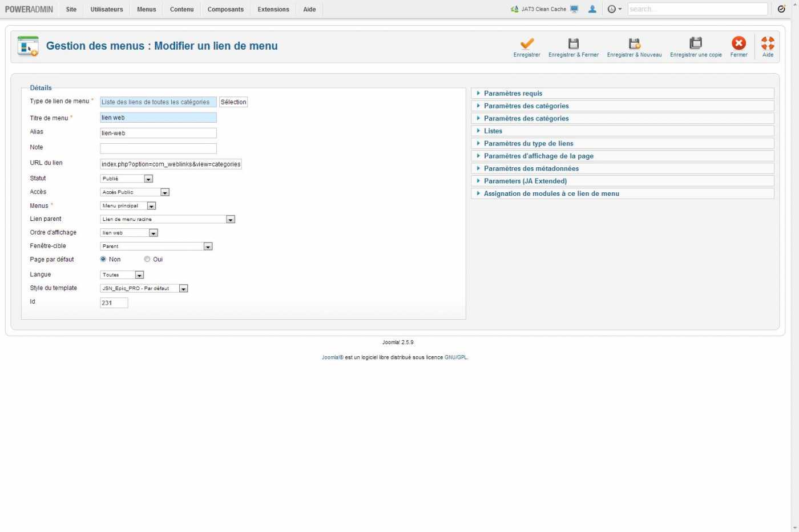Click the Enregistrer & Nouveau icon
This screenshot has height=532, width=799.
point(634,44)
